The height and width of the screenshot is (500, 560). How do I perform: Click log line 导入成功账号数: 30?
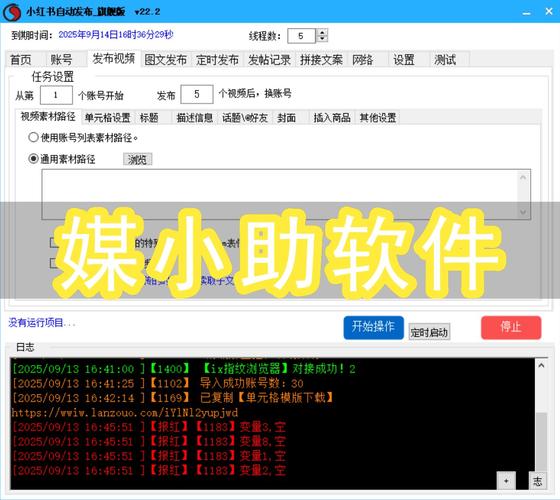158,383
